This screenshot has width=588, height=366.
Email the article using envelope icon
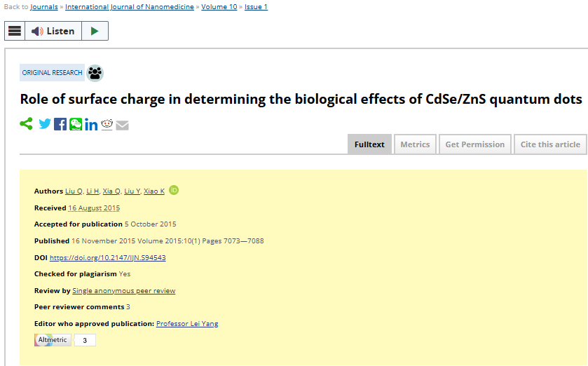click(122, 126)
